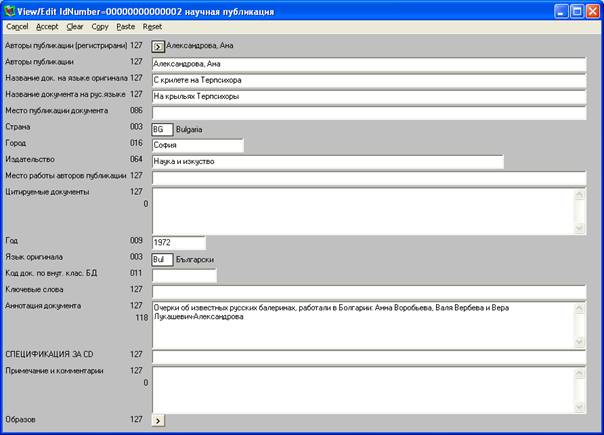Click the Издательство publisher field

(x=326, y=162)
